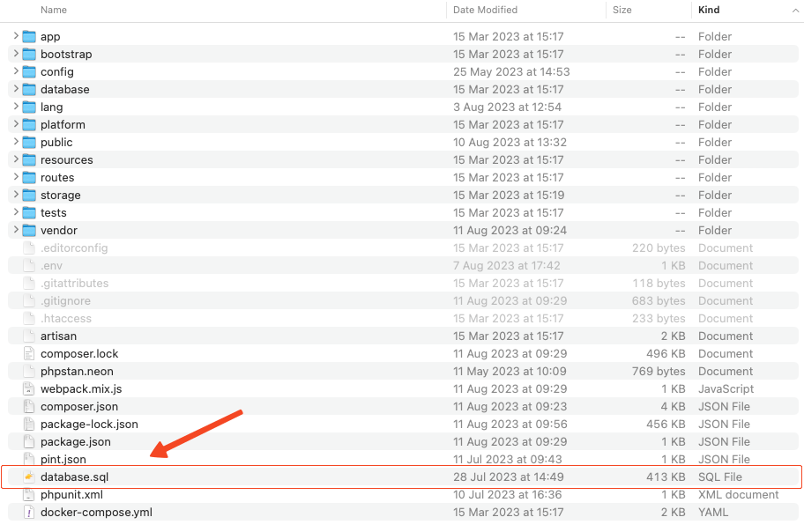Viewport: 804px width, 532px height.
Task: Sort files by Size column header
Action: (x=622, y=10)
